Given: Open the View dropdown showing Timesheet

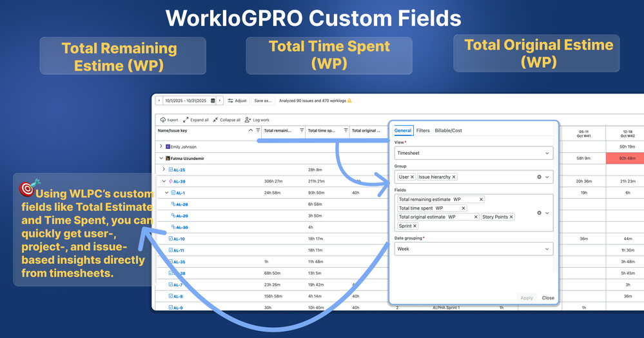Looking at the screenshot, I should tap(474, 153).
